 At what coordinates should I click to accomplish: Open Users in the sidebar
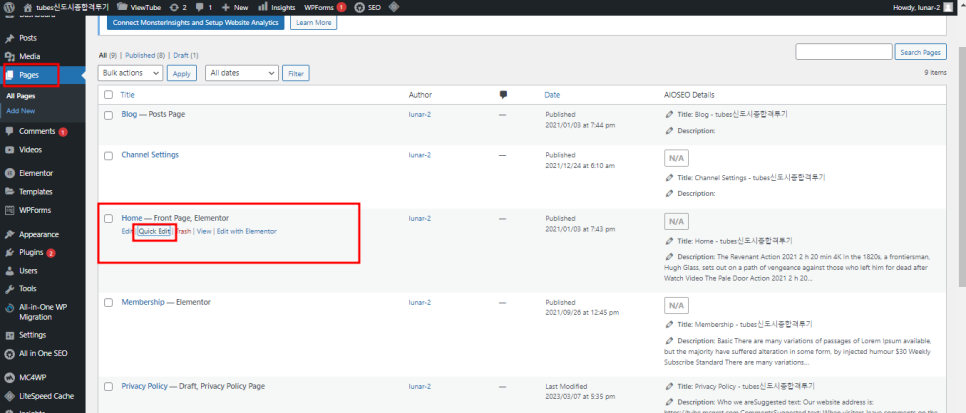click(28, 271)
